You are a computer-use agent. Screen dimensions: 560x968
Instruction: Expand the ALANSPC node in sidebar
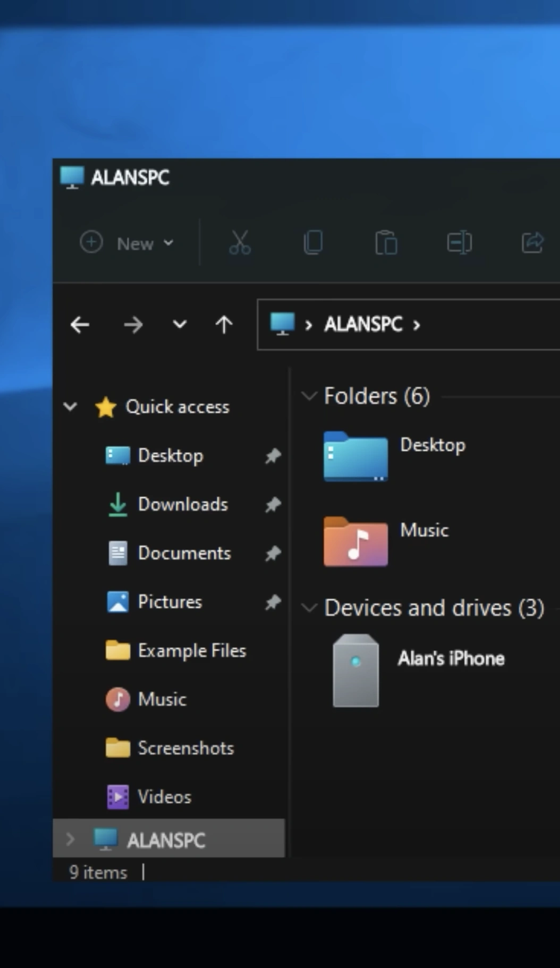coord(70,839)
